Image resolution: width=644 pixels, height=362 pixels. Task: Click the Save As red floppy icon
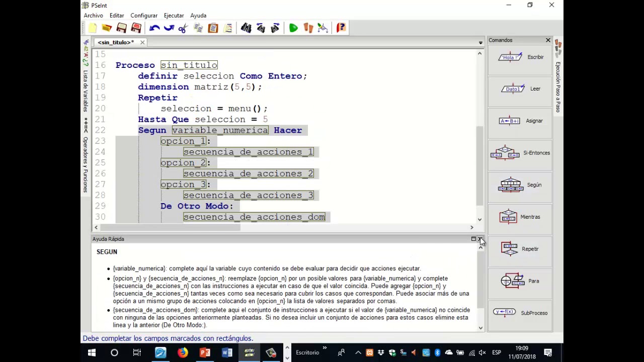(x=136, y=28)
